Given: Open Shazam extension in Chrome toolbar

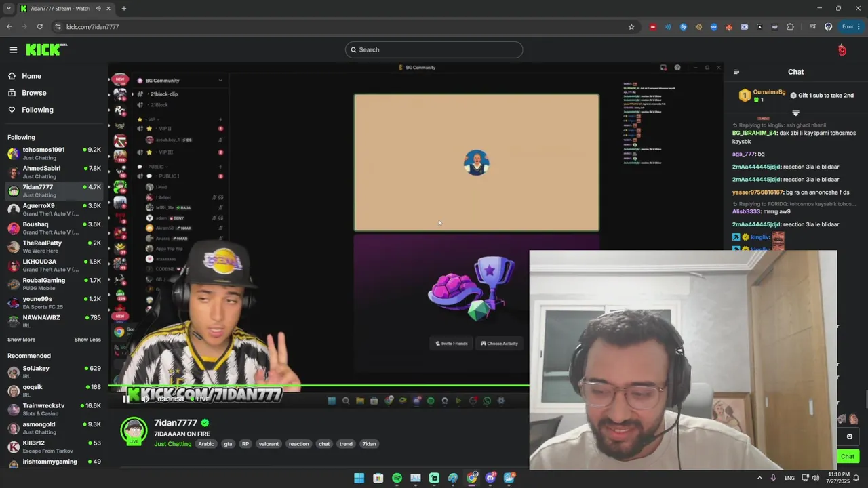Looking at the screenshot, I should [683, 27].
